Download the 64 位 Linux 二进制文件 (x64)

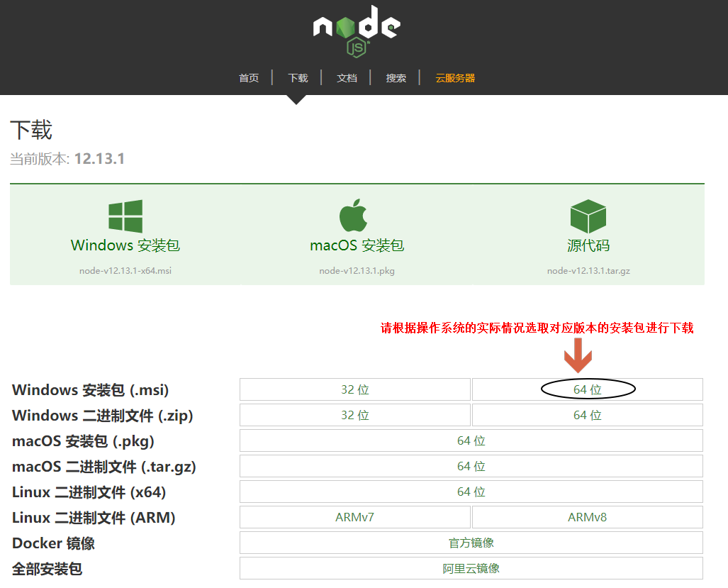(x=471, y=491)
